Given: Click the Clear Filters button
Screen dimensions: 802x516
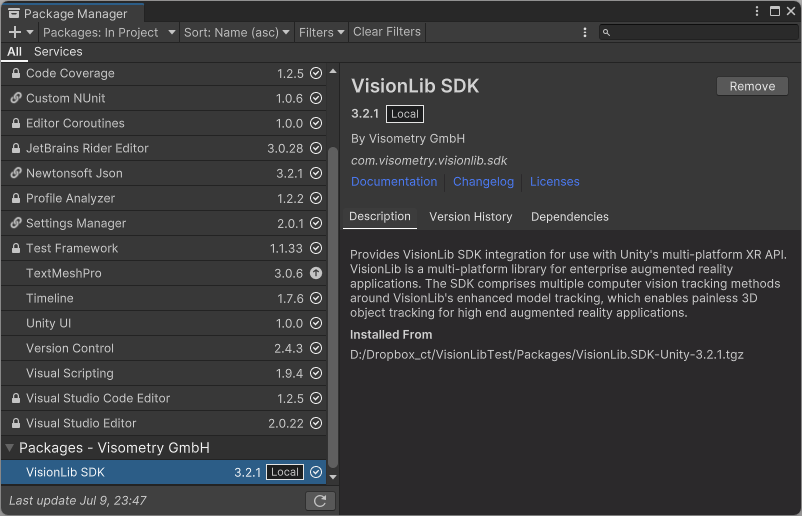Looking at the screenshot, I should pyautogui.click(x=387, y=32).
